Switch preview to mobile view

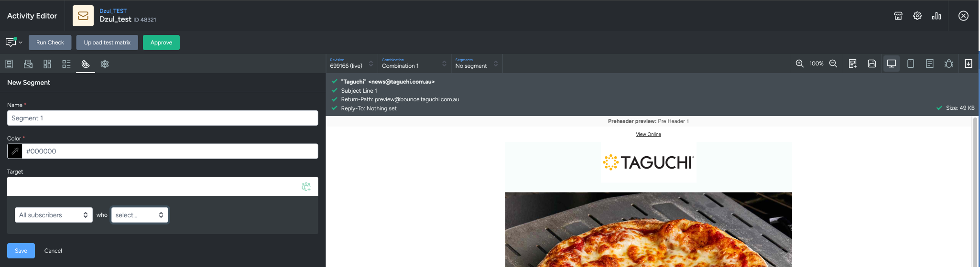pos(911,64)
